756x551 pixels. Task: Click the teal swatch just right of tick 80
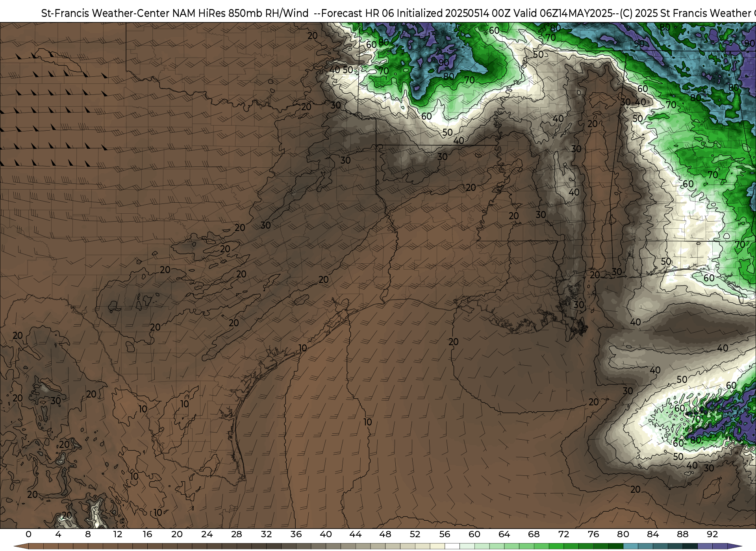point(631,546)
